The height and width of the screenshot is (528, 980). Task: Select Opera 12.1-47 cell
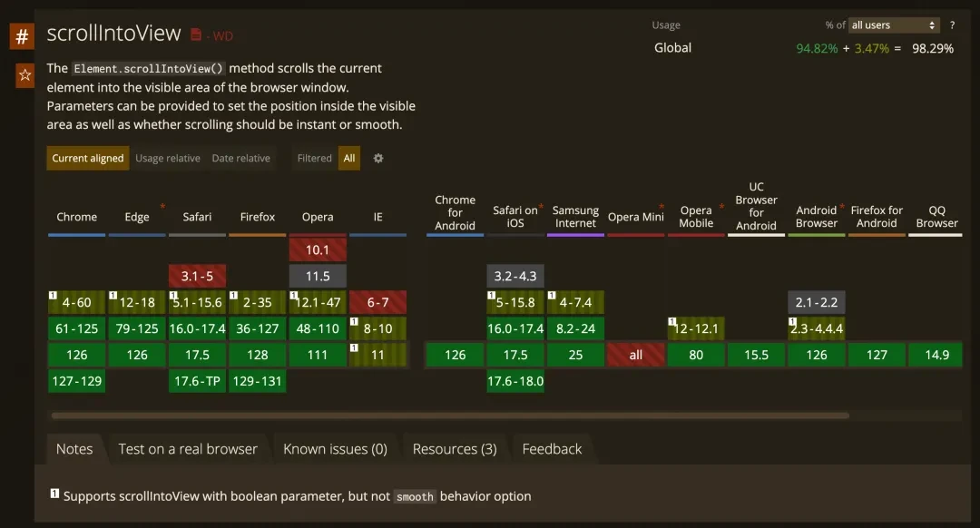(318, 302)
